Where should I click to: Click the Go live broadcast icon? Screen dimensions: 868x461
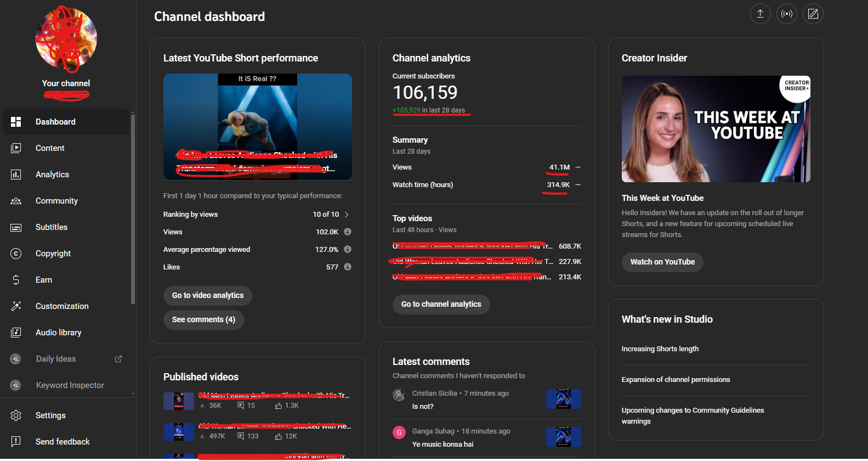tap(787, 14)
